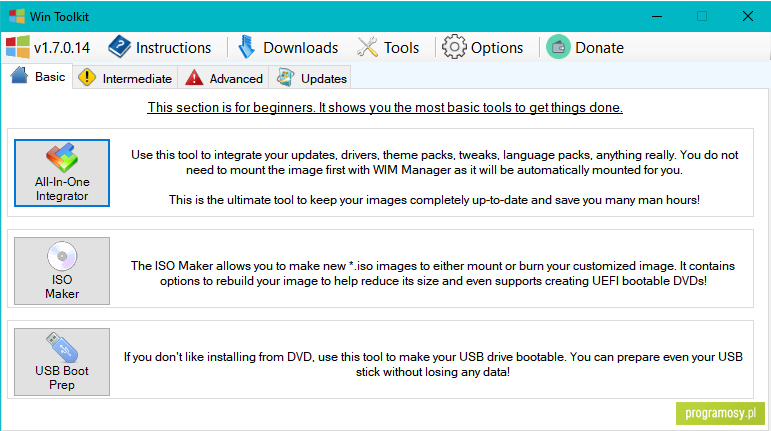
Task: Click the underlined beginners section heading
Action: coord(385,107)
